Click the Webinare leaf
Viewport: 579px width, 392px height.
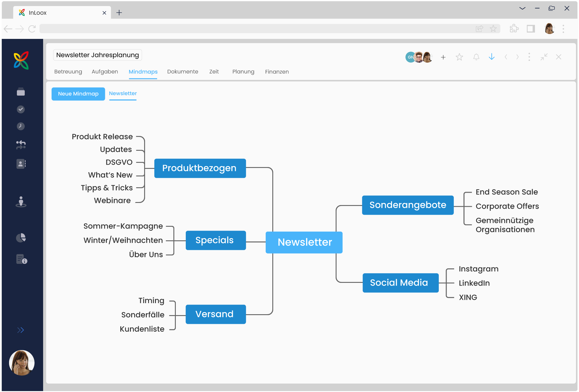pyautogui.click(x=112, y=201)
